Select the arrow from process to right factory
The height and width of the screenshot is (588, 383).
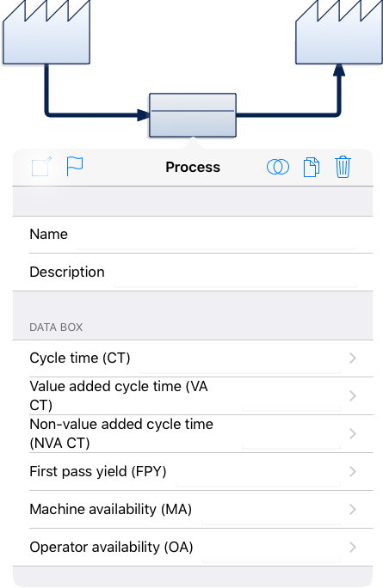pos(289,90)
